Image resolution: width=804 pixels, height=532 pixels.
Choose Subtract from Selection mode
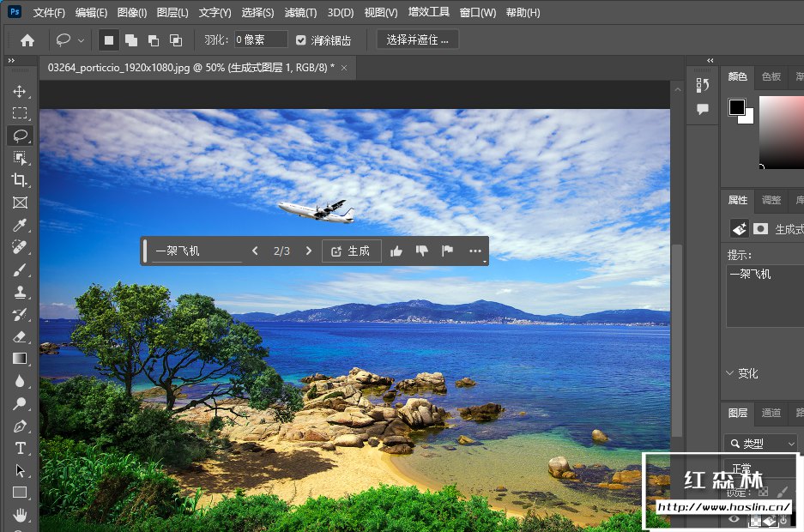(x=154, y=40)
